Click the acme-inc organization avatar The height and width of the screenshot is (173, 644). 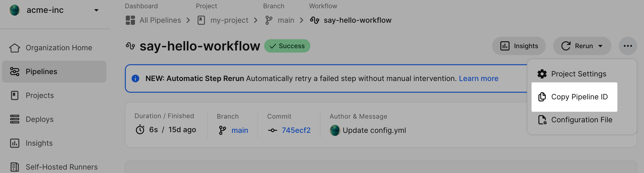pos(14,10)
